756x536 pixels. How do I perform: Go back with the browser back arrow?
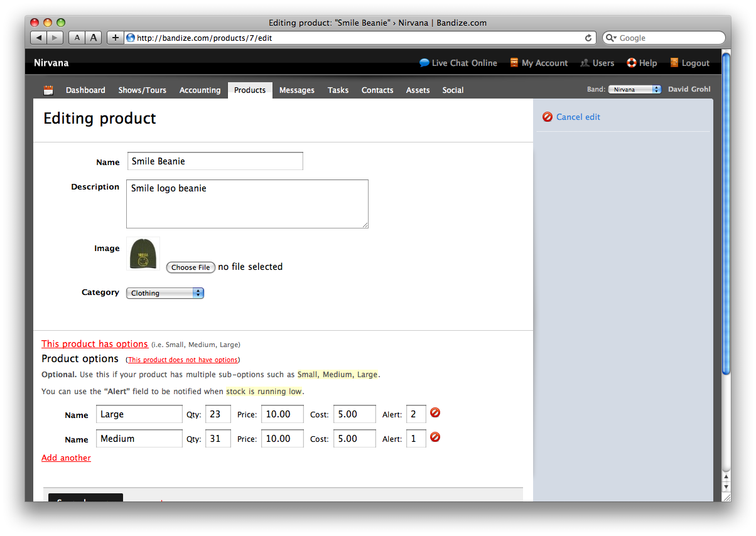[x=39, y=38]
